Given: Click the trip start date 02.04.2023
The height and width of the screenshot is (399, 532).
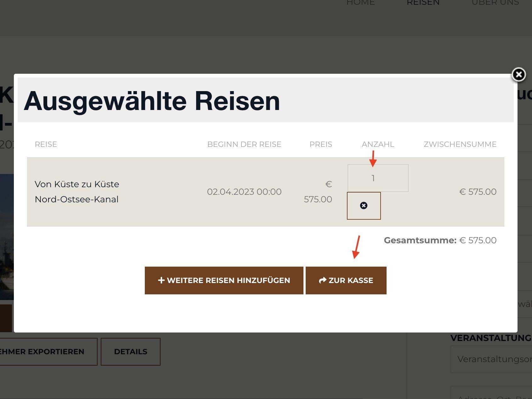Looking at the screenshot, I should (x=244, y=192).
